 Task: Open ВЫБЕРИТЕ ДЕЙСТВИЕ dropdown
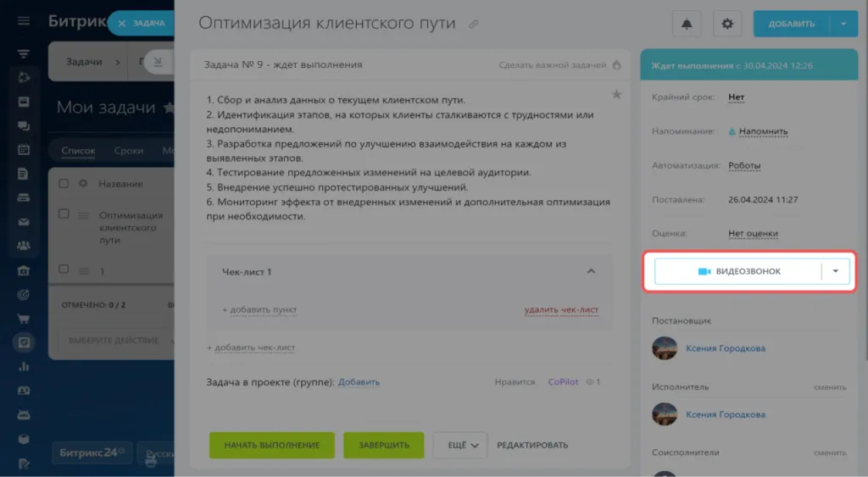pos(117,341)
